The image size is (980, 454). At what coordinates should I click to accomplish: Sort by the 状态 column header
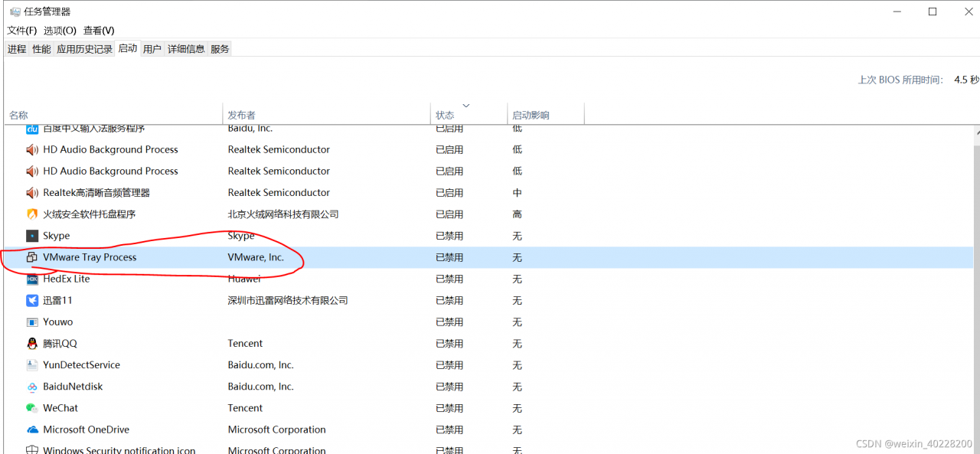pyautogui.click(x=469, y=114)
